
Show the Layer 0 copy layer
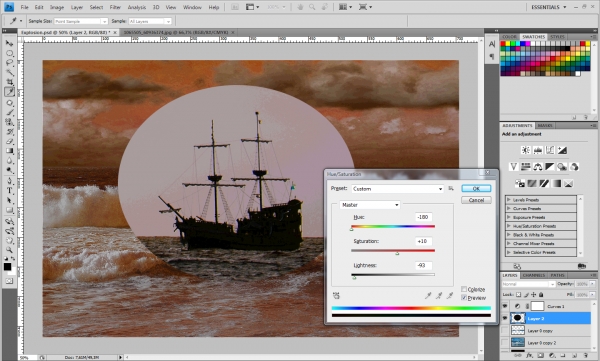click(505, 330)
